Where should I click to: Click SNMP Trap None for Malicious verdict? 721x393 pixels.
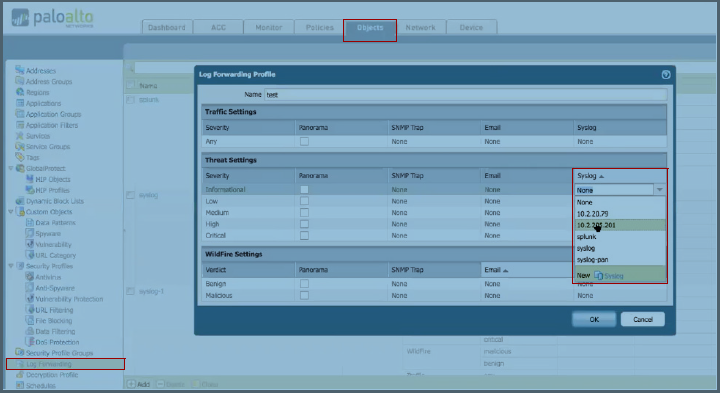click(399, 295)
